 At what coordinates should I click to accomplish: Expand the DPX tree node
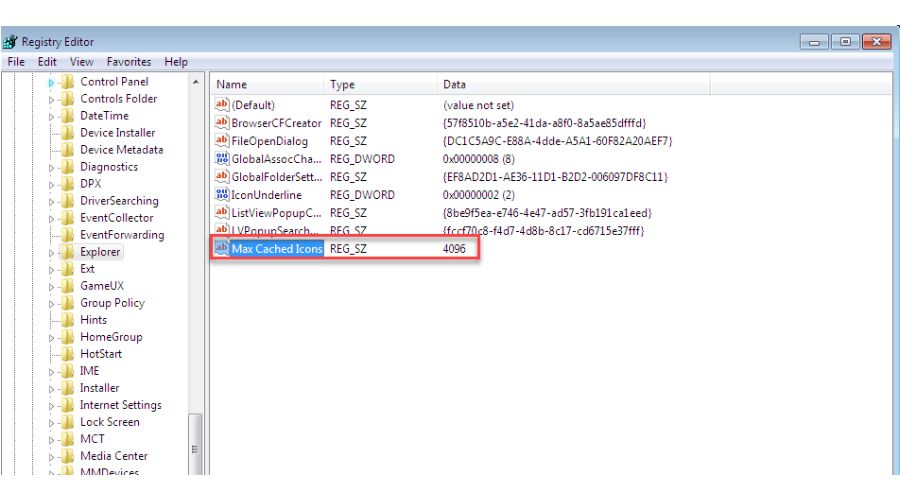click(x=51, y=185)
